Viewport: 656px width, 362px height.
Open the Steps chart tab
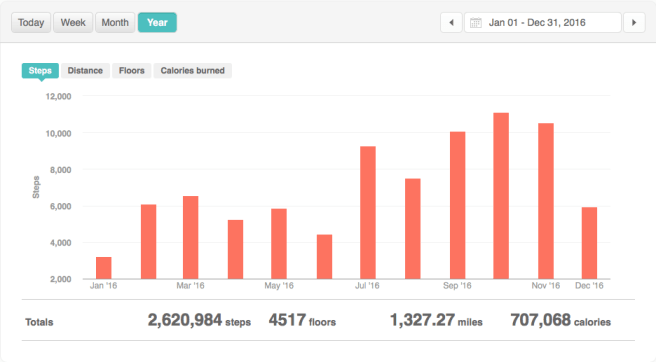pyautogui.click(x=40, y=71)
